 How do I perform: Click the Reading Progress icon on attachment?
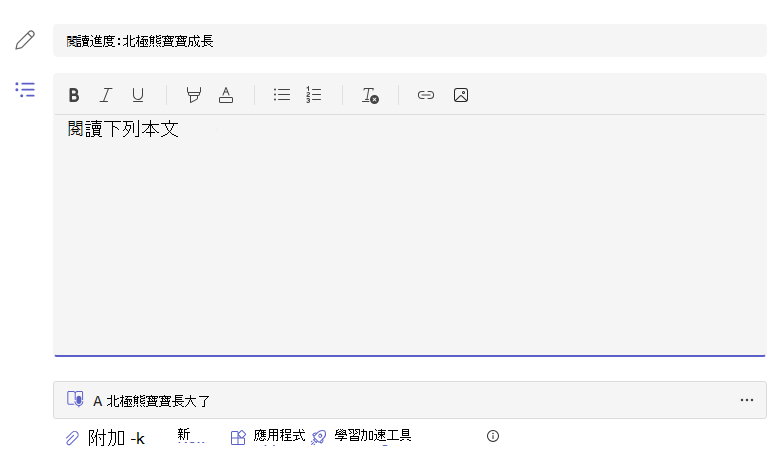75,399
